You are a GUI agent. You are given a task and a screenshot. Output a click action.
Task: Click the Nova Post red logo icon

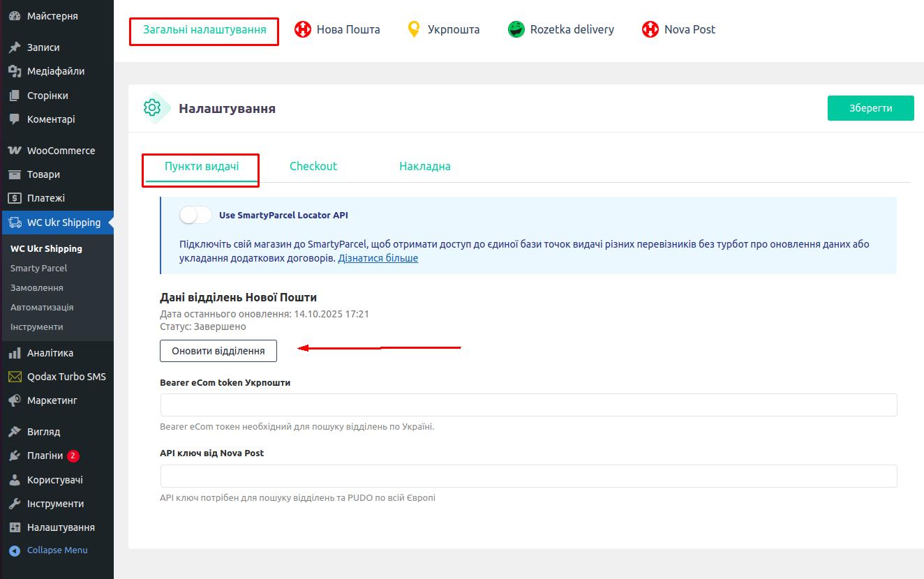coord(650,29)
